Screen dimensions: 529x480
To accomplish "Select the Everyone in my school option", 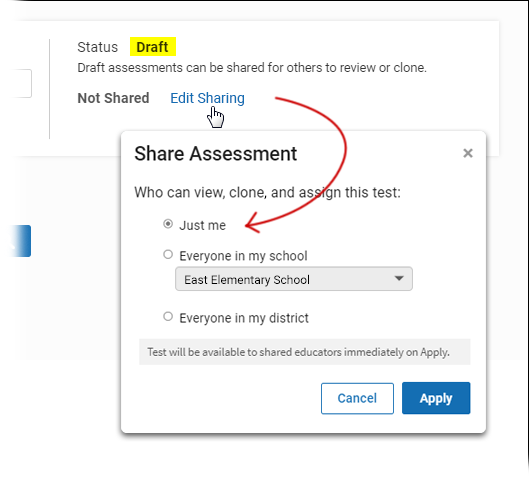I will (x=168, y=254).
